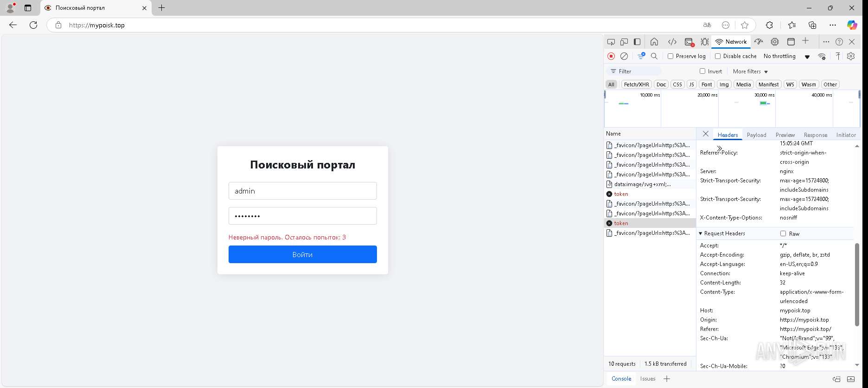Click the request headers vertical scrollbar
The width and height of the screenshot is (868, 388).
coord(856,284)
